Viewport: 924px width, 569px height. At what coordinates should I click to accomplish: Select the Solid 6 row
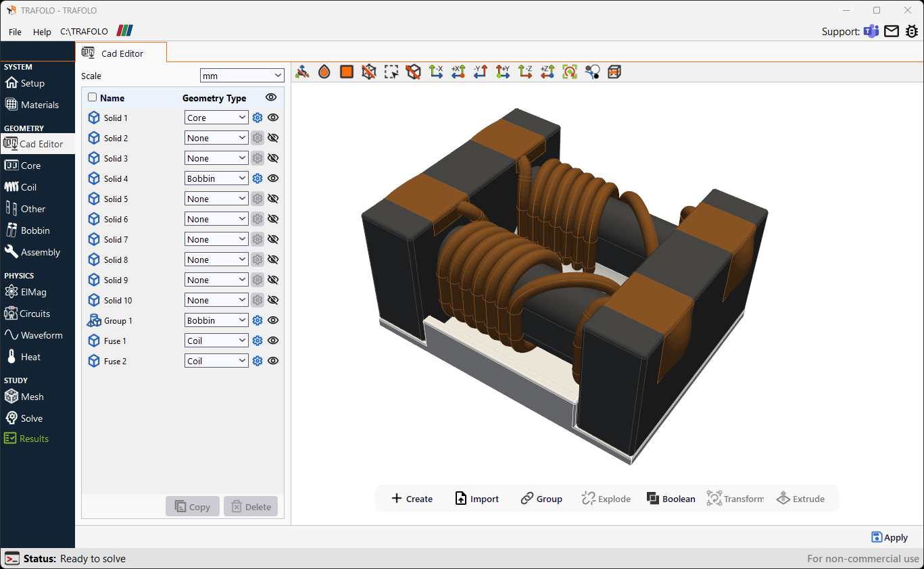tap(183, 219)
